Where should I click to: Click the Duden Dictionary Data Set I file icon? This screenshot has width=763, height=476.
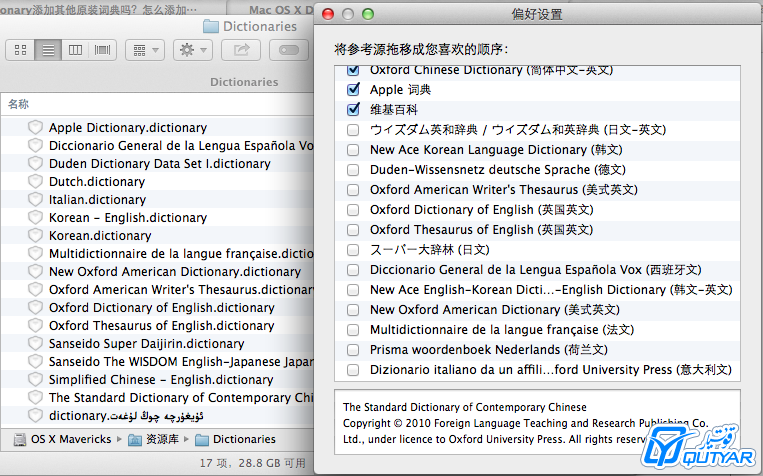tap(35, 164)
